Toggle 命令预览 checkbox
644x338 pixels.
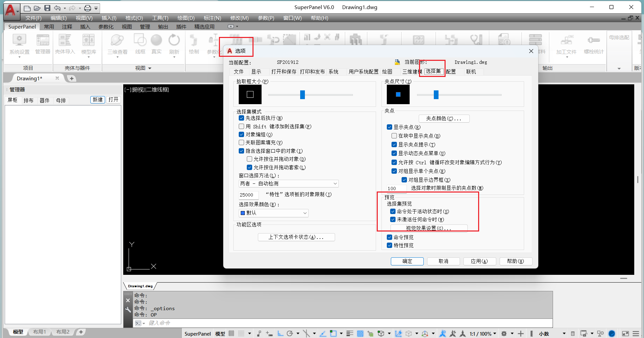389,237
